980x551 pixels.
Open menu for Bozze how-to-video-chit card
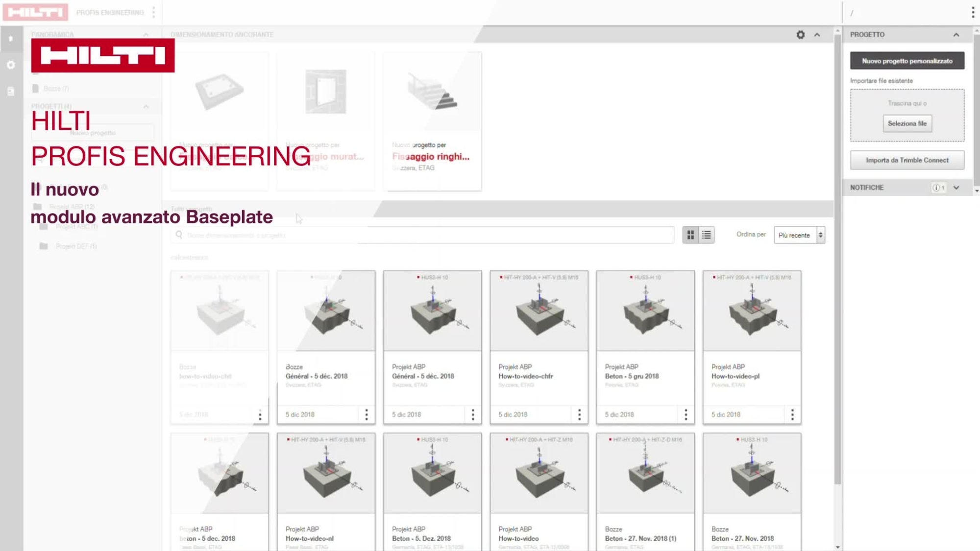(260, 415)
